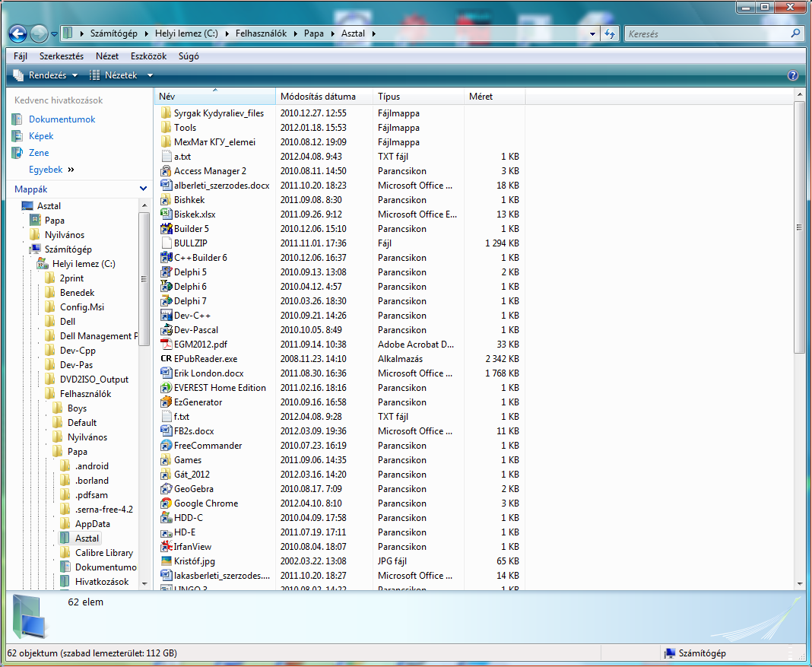812x667 pixels.
Task: Open the Súgó menu
Action: pyautogui.click(x=189, y=56)
